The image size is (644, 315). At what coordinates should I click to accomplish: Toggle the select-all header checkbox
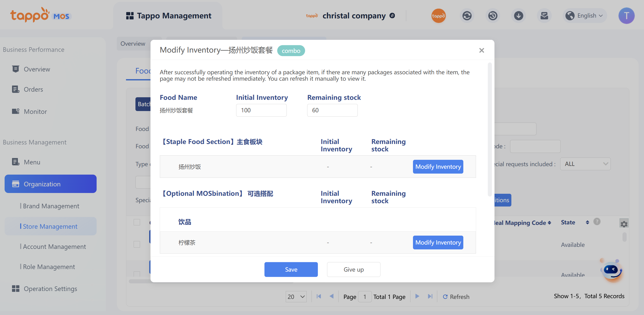(137, 222)
